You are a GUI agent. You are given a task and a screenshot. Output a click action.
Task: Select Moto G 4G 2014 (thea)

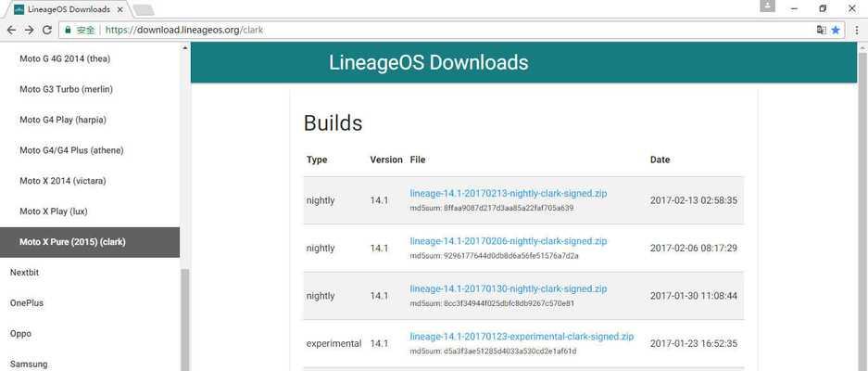click(65, 58)
